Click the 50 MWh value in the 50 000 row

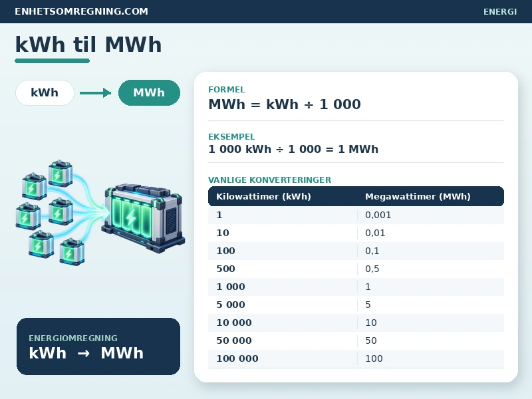431,341
